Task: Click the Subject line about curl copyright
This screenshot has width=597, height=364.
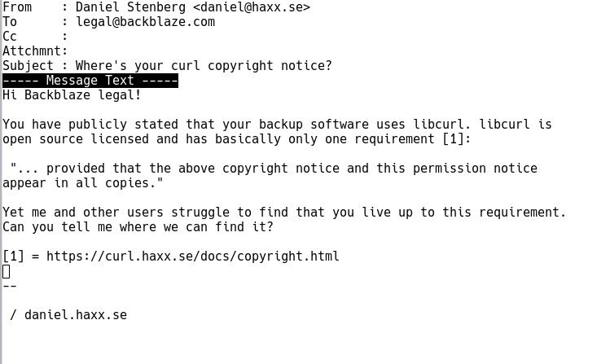Action: coord(204,65)
